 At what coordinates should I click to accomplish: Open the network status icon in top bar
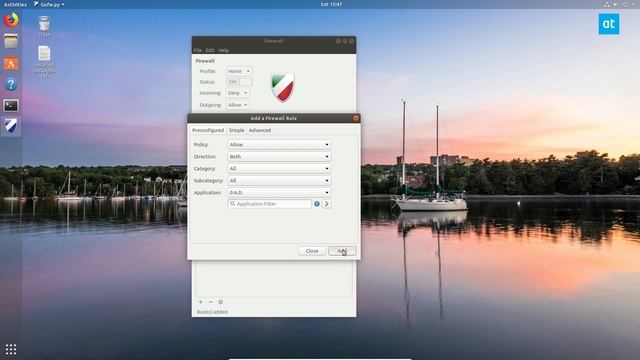click(x=607, y=4)
